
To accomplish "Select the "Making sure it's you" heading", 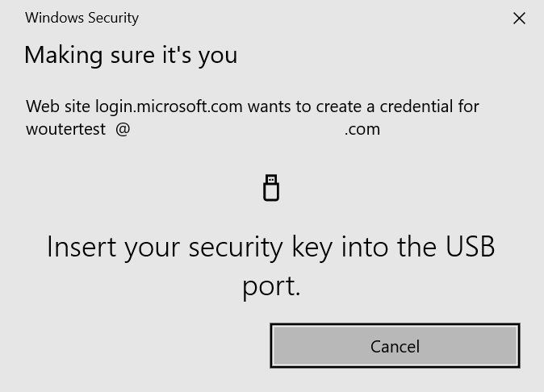I will click(x=131, y=55).
